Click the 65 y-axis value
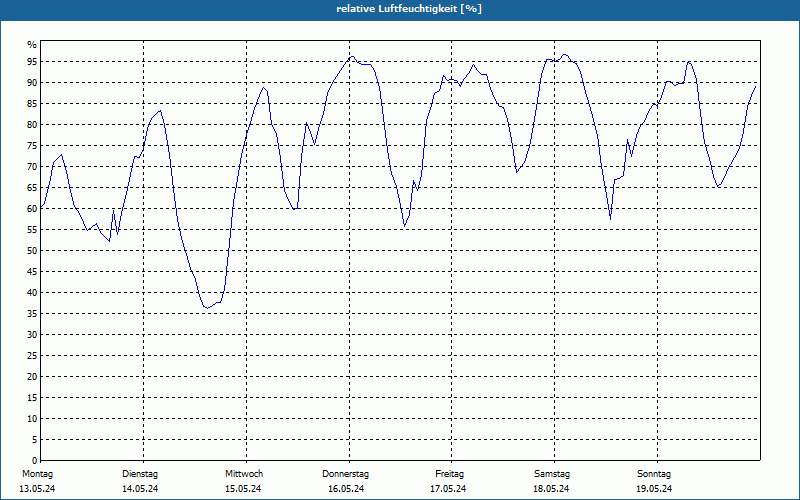The width and height of the screenshot is (800, 500). [32, 188]
